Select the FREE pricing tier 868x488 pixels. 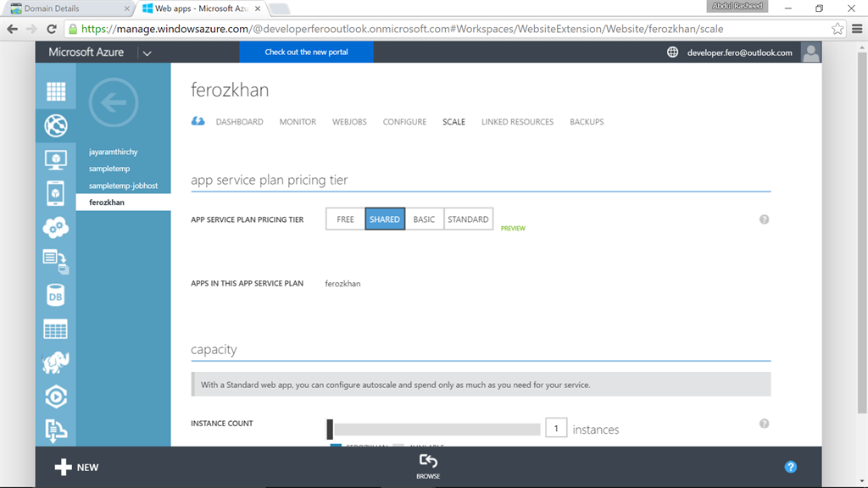tap(346, 219)
